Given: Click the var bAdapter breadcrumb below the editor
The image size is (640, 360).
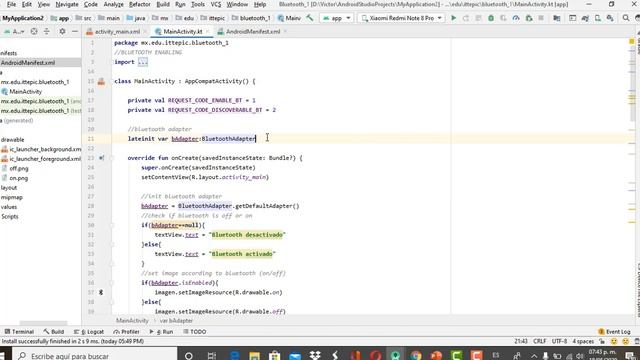Looking at the screenshot, I should 176,321.
